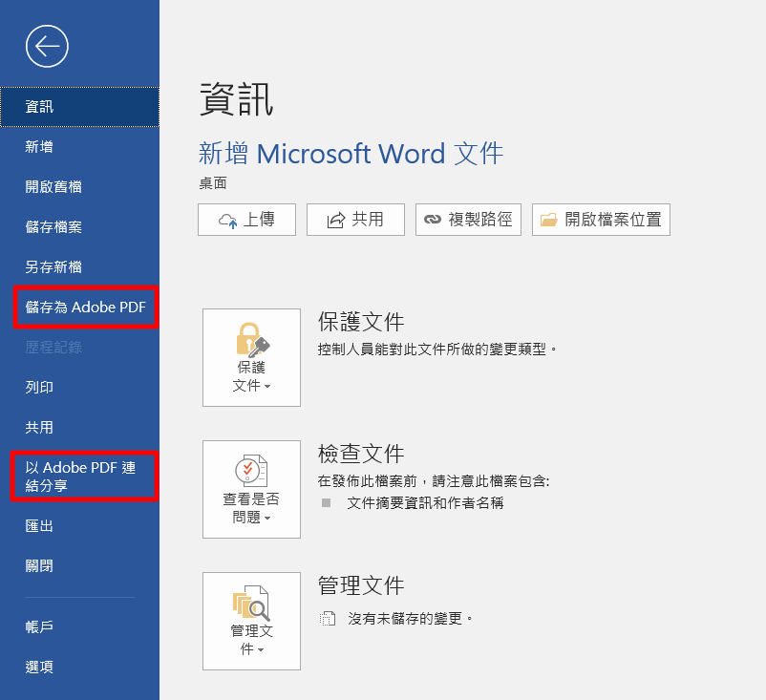766x700 pixels.
Task: Open the 查看是否問題 dropdown button
Action: point(251,489)
